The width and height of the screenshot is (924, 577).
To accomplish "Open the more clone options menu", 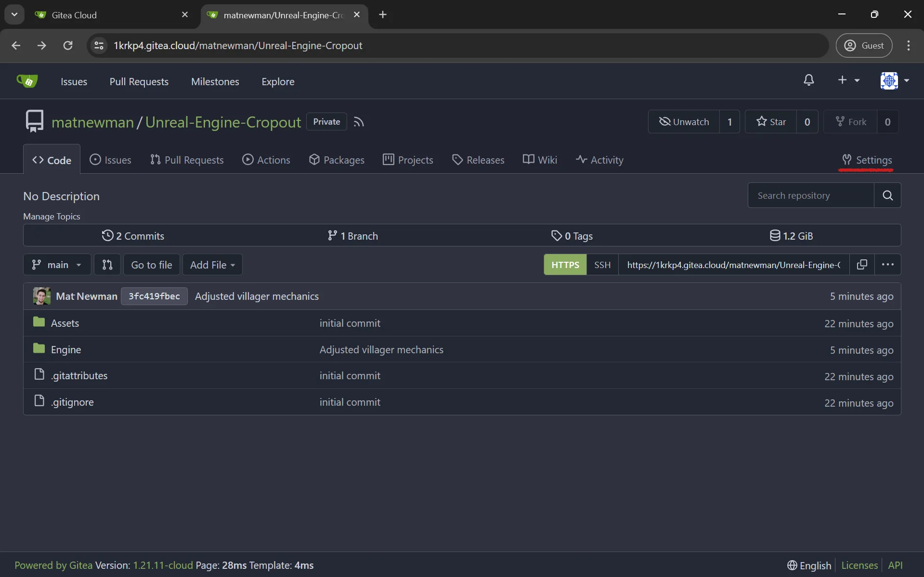I will (x=887, y=265).
